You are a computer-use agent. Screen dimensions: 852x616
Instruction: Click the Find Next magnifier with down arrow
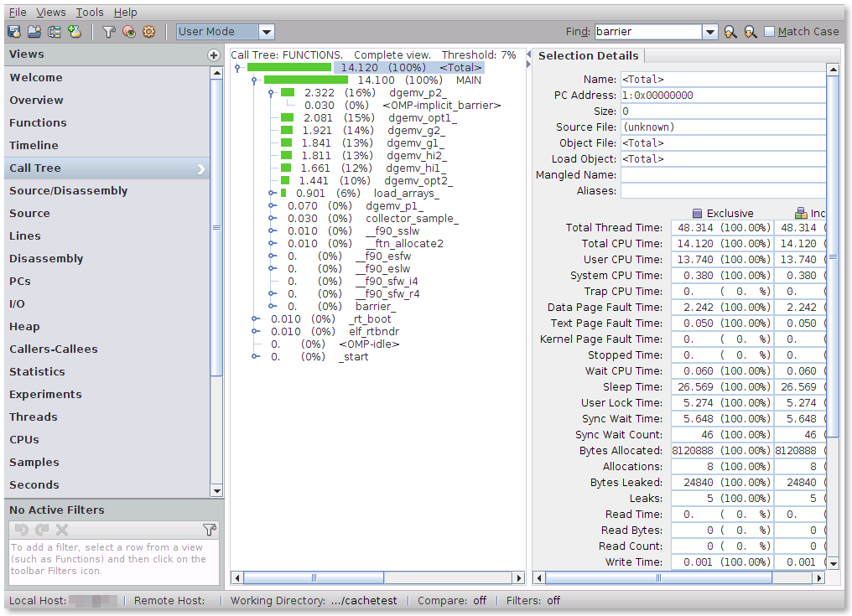(750, 32)
